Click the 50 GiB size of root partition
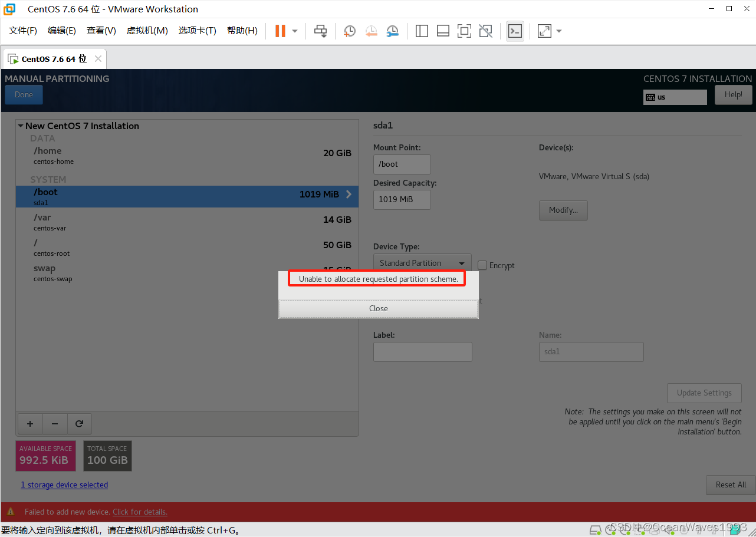The image size is (756, 537). pyautogui.click(x=337, y=245)
